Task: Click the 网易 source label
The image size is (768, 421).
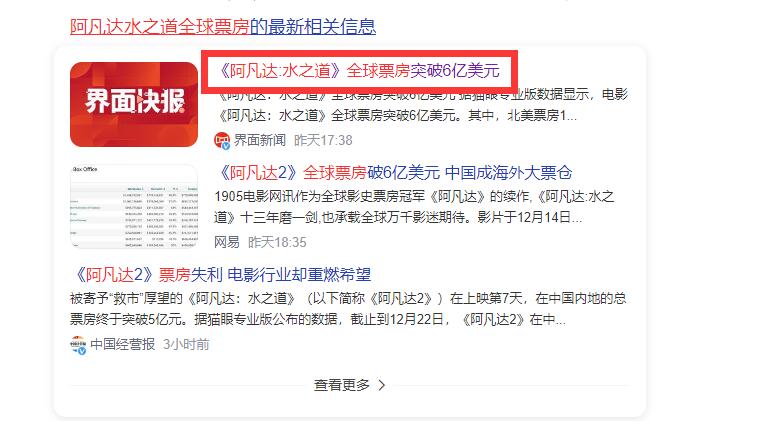Action: pyautogui.click(x=227, y=242)
